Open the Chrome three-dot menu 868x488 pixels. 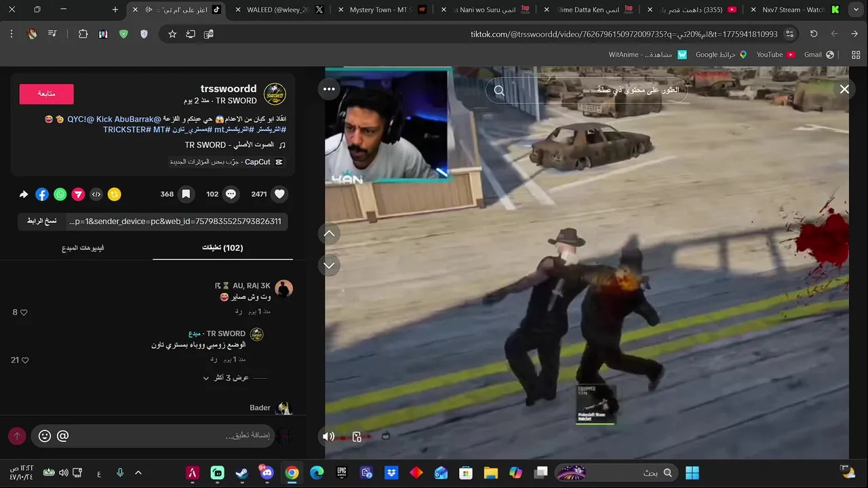click(12, 34)
